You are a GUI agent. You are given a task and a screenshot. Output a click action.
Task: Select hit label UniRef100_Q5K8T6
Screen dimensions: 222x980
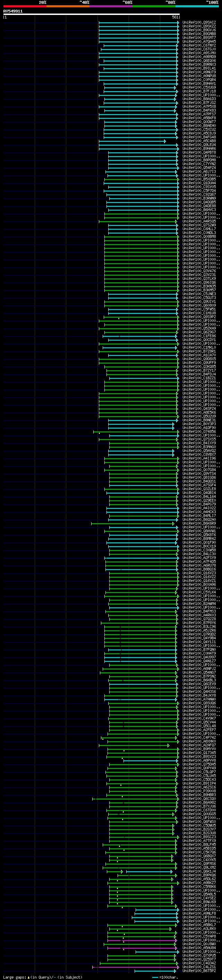click(x=199, y=535)
